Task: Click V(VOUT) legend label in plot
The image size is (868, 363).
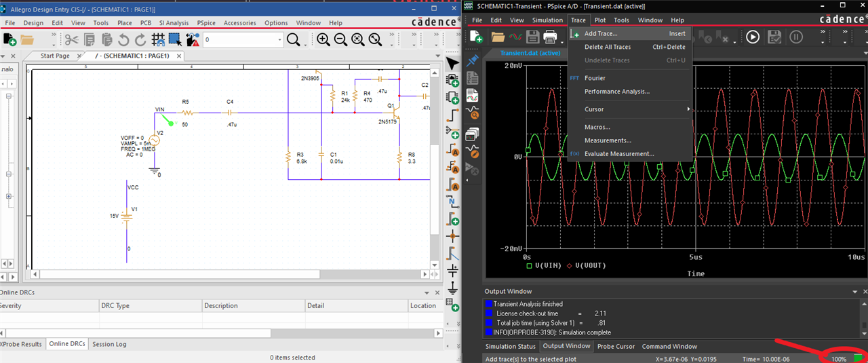Action: [x=590, y=265]
